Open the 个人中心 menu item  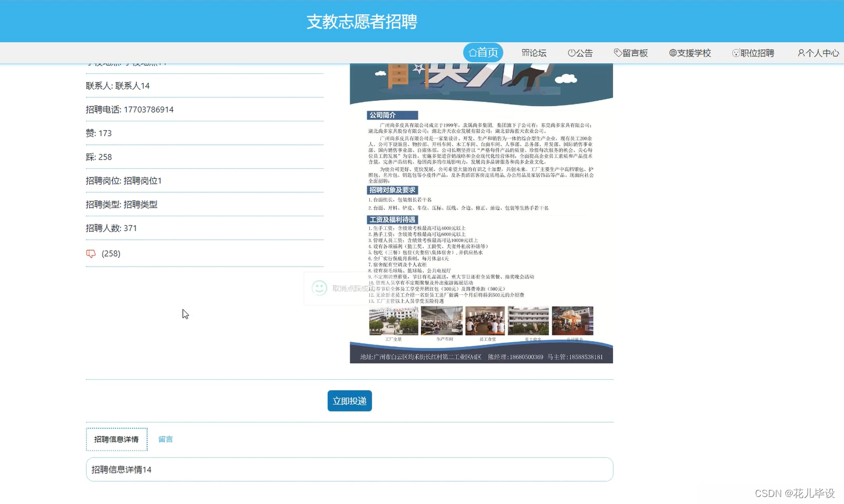point(818,53)
